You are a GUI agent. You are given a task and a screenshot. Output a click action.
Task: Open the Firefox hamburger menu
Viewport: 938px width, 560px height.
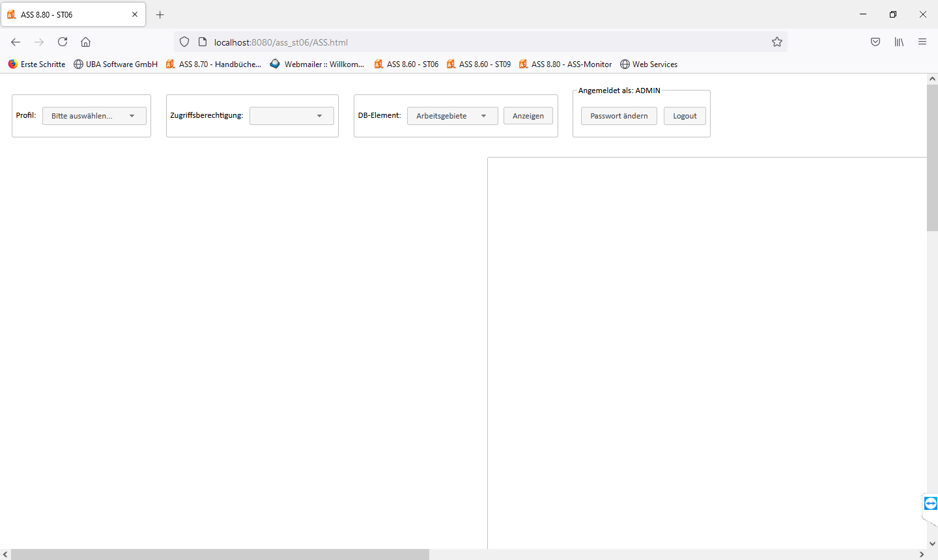(x=922, y=42)
